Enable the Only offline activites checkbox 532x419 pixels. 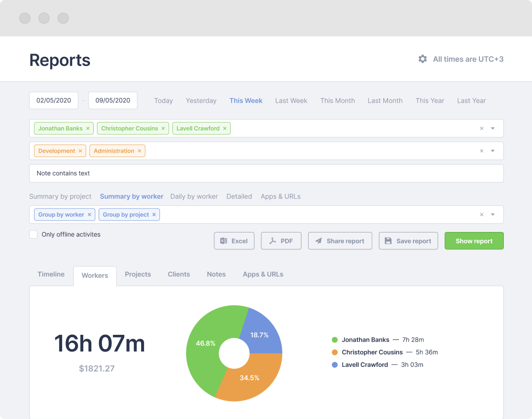tap(33, 234)
